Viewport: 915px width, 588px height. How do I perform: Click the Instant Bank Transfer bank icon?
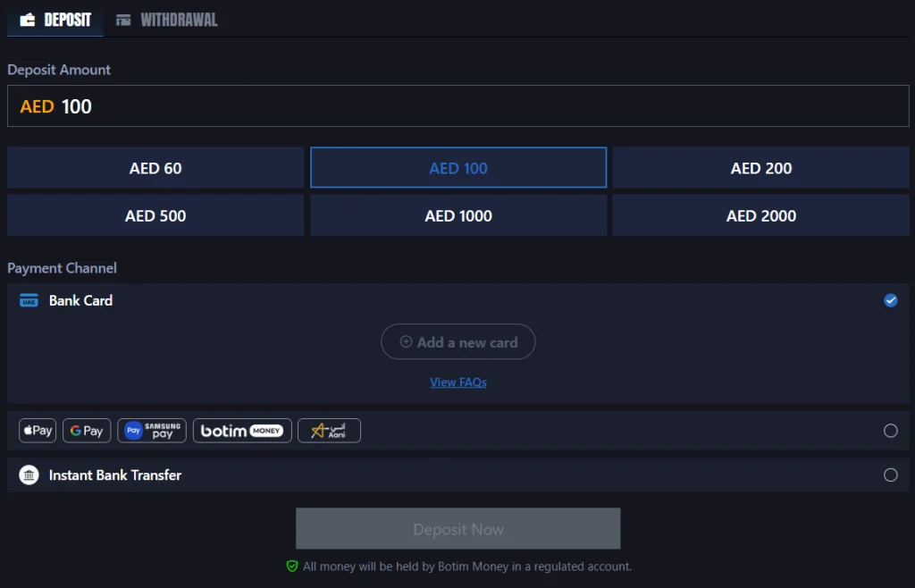29,475
